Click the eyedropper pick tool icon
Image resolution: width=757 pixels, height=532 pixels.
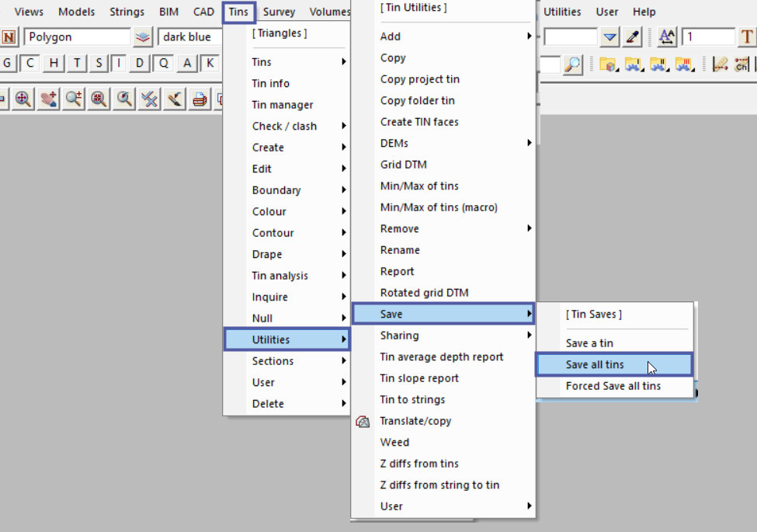(634, 37)
